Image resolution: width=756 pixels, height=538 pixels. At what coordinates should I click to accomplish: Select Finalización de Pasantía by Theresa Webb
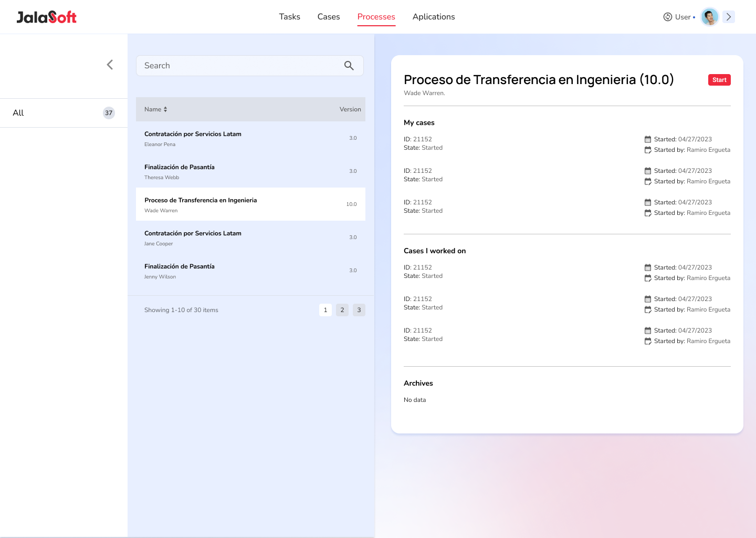[250, 171]
